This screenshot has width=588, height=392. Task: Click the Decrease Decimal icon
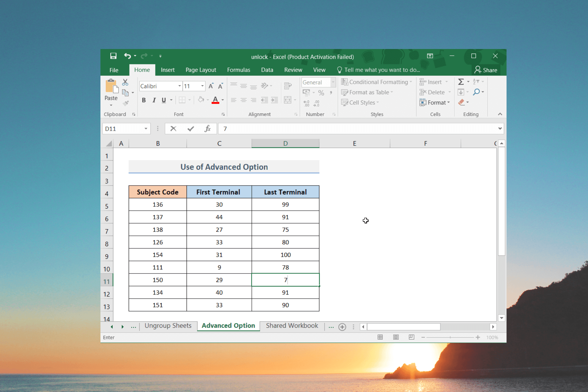click(316, 103)
